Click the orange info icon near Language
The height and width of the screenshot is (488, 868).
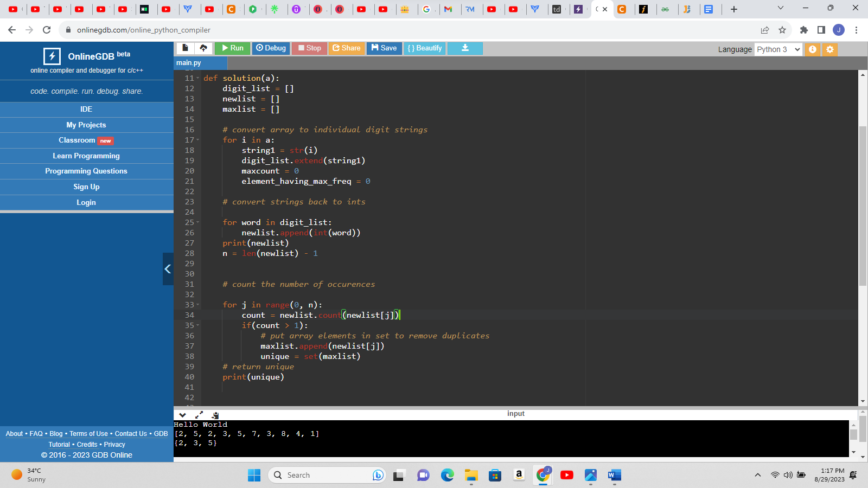(x=812, y=49)
